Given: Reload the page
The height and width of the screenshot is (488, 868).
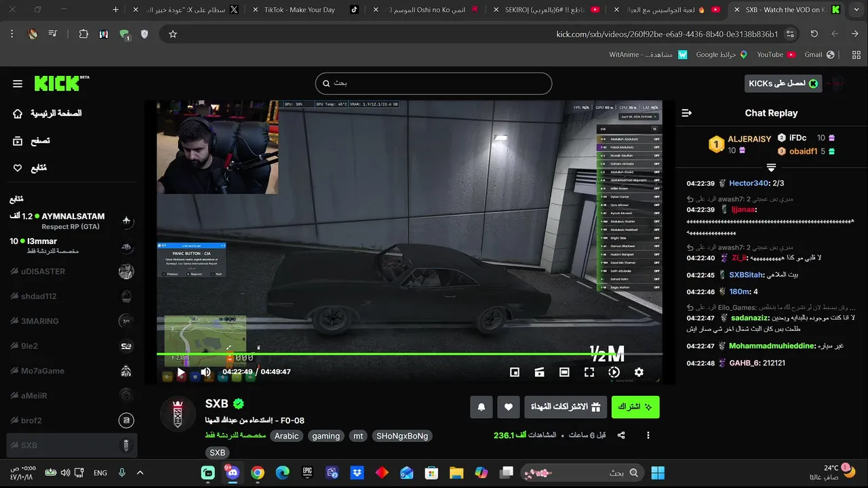Looking at the screenshot, I should pyautogui.click(x=814, y=34).
